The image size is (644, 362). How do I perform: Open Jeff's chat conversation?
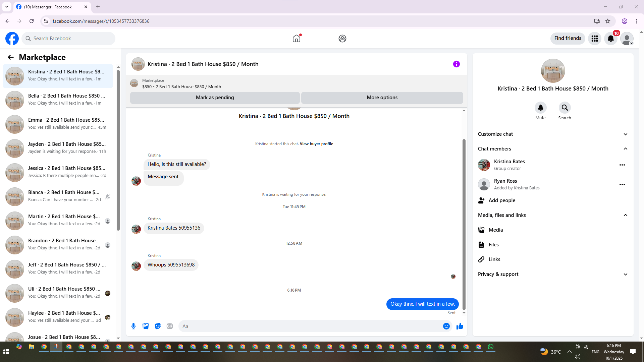click(x=58, y=269)
